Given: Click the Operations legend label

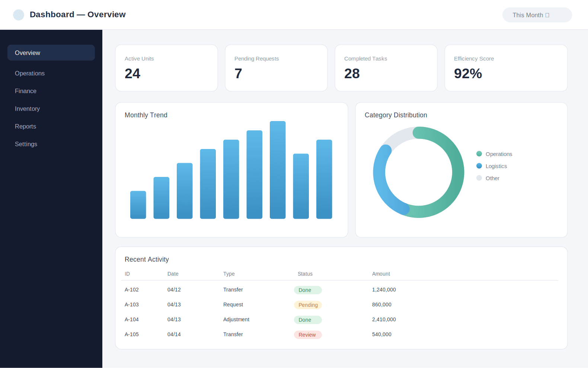Looking at the screenshot, I should pyautogui.click(x=499, y=154).
